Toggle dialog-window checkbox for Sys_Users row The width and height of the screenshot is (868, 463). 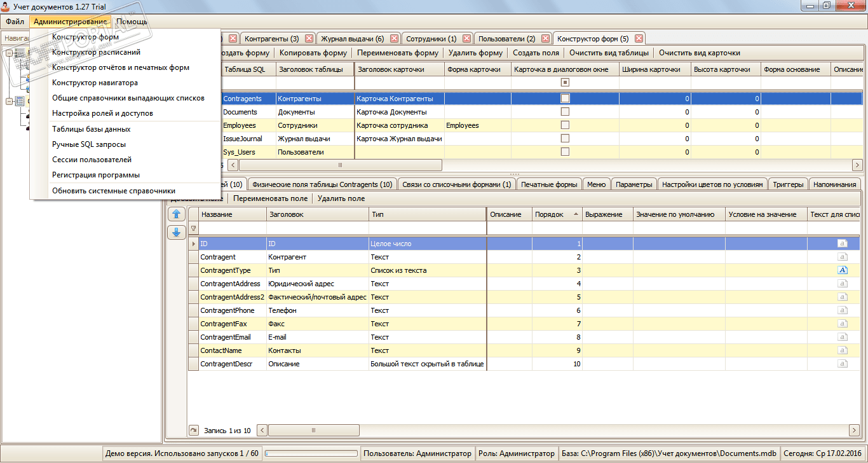(565, 152)
